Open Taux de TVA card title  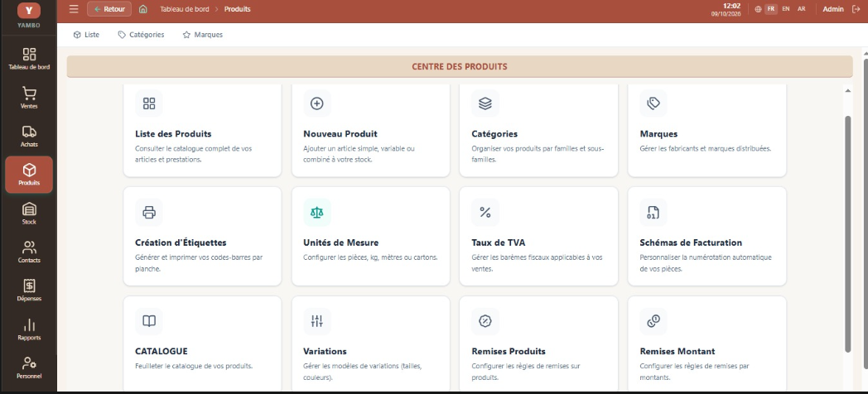[x=499, y=243]
